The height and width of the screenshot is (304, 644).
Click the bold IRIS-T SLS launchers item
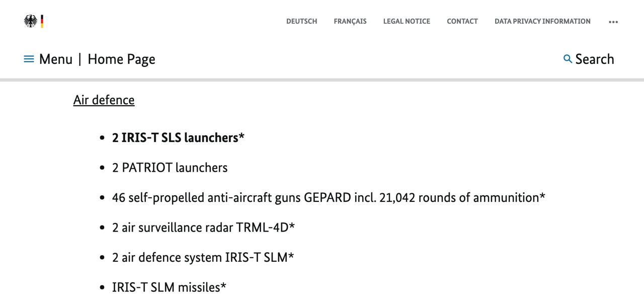click(x=178, y=137)
